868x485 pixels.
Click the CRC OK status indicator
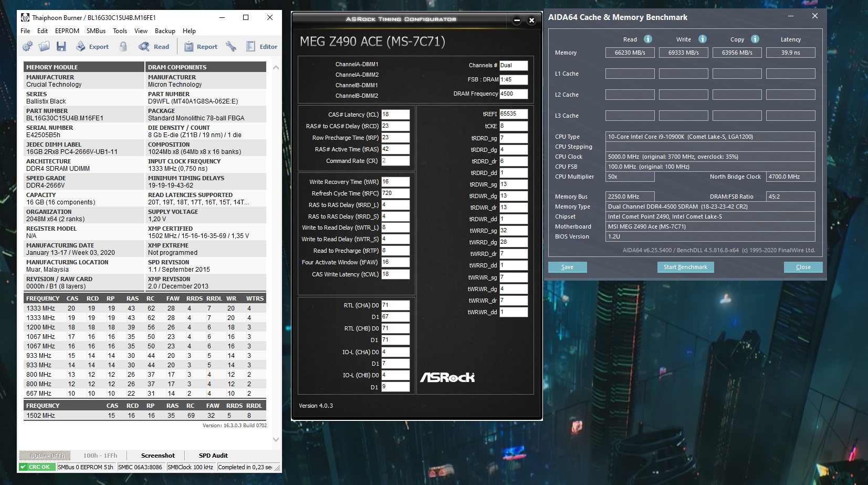[37, 467]
